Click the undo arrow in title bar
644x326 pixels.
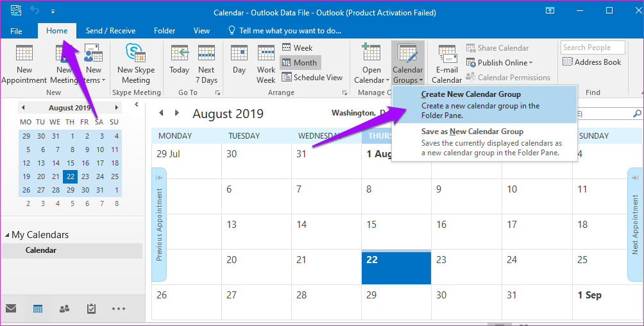pyautogui.click(x=35, y=10)
